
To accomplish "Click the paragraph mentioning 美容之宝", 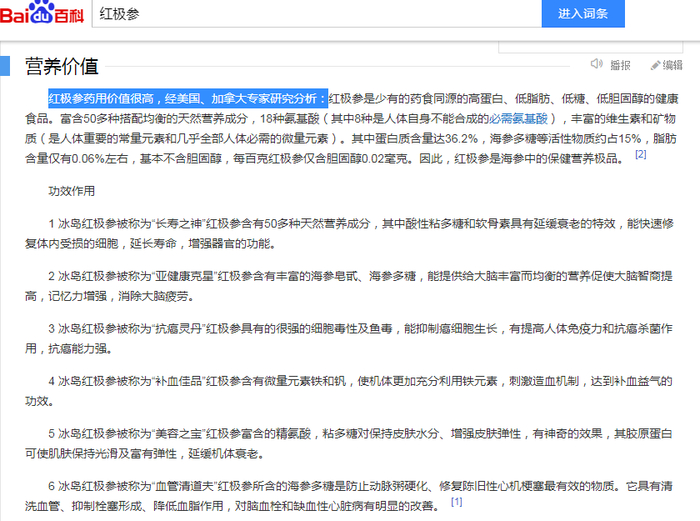I will pos(349,444).
